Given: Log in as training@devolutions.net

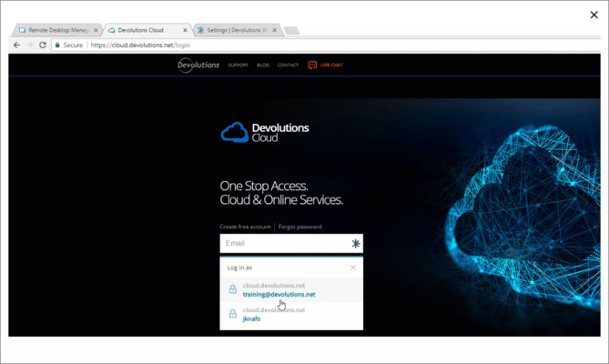Looking at the screenshot, I should [291, 290].
